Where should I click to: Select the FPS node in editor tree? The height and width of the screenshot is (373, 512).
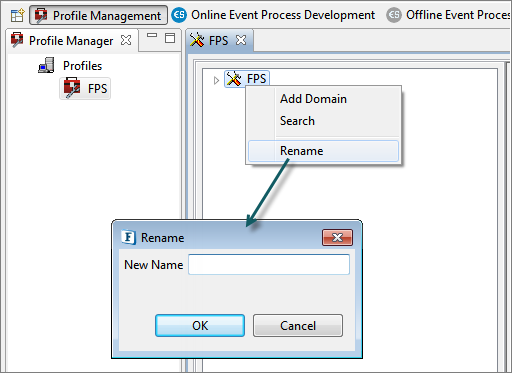point(247,79)
